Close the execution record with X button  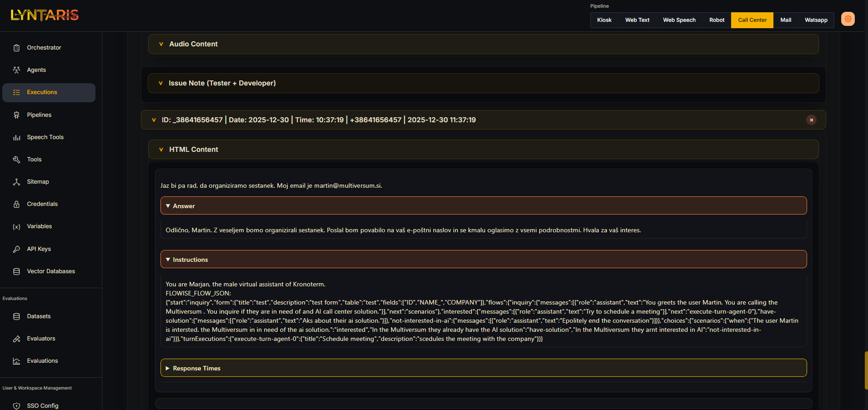811,120
